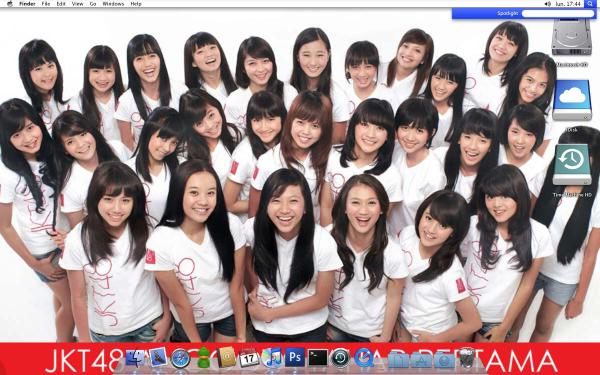Open the Trash in the Dock
The image size is (600, 375).
click(x=467, y=358)
